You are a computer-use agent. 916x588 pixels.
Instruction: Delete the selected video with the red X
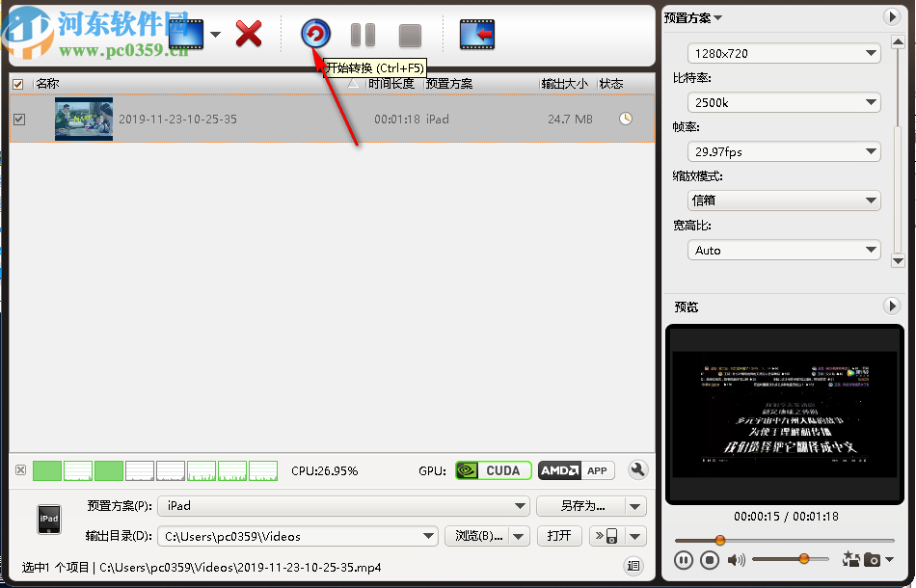[249, 34]
